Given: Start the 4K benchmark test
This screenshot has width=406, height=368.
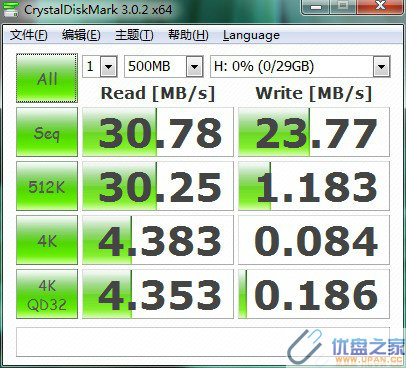Looking at the screenshot, I should 47,240.
